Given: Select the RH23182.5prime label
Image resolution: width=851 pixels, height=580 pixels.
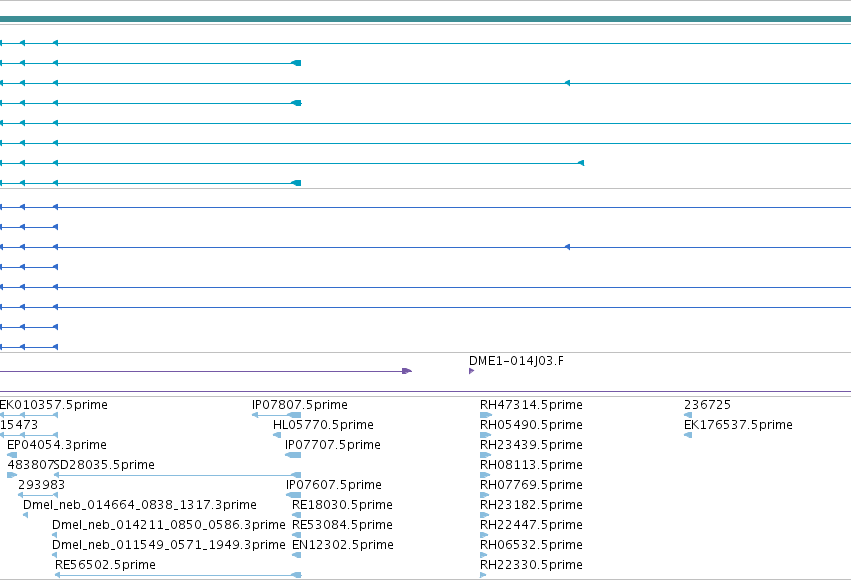Looking at the screenshot, I should [531, 505].
